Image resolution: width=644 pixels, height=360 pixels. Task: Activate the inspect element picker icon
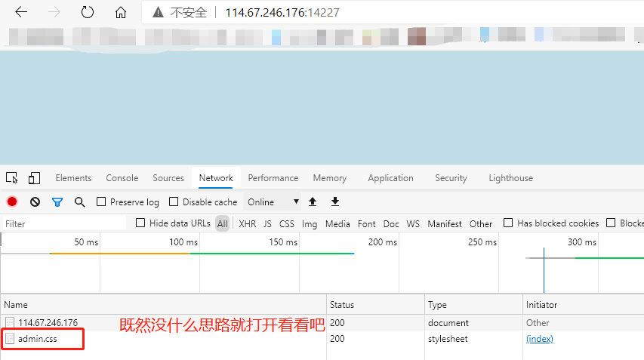coord(12,178)
